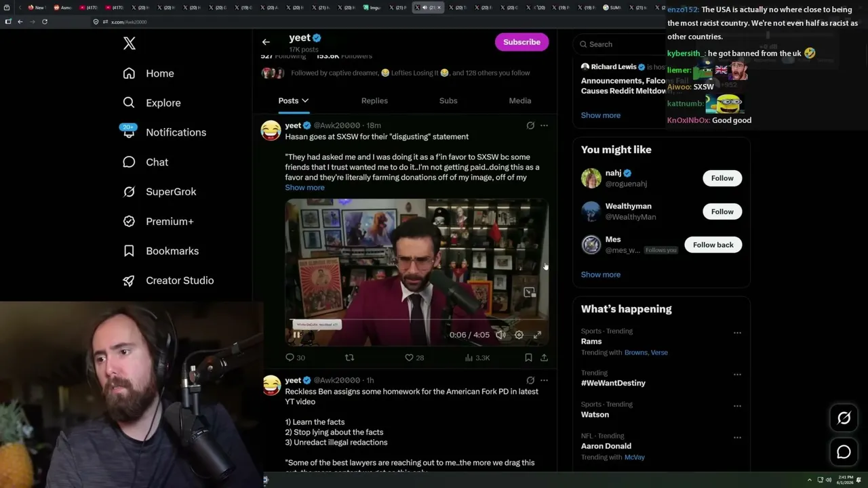Image resolution: width=868 pixels, height=488 pixels.
Task: Go back using the profile header arrow
Action: (266, 42)
